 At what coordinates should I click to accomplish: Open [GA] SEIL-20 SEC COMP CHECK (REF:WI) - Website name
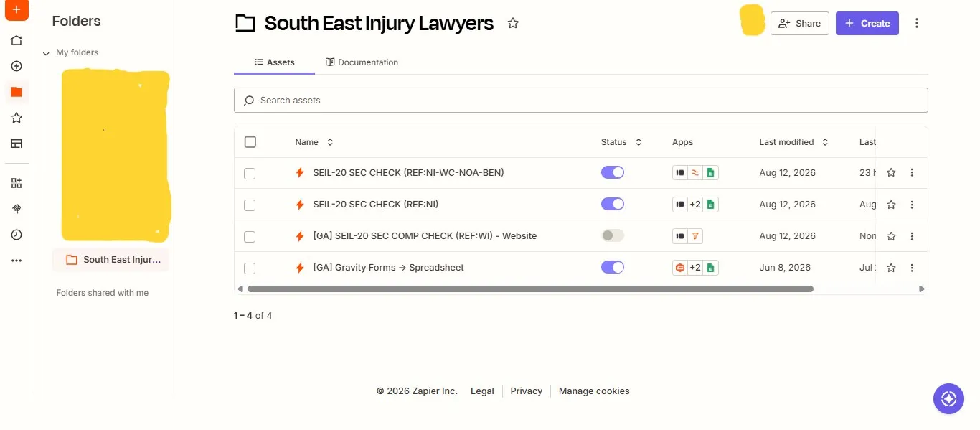click(x=425, y=236)
